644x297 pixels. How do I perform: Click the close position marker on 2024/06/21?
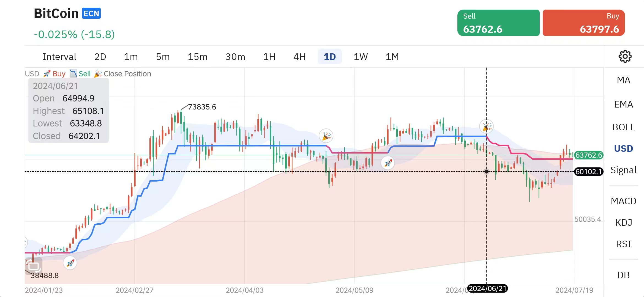486,127
